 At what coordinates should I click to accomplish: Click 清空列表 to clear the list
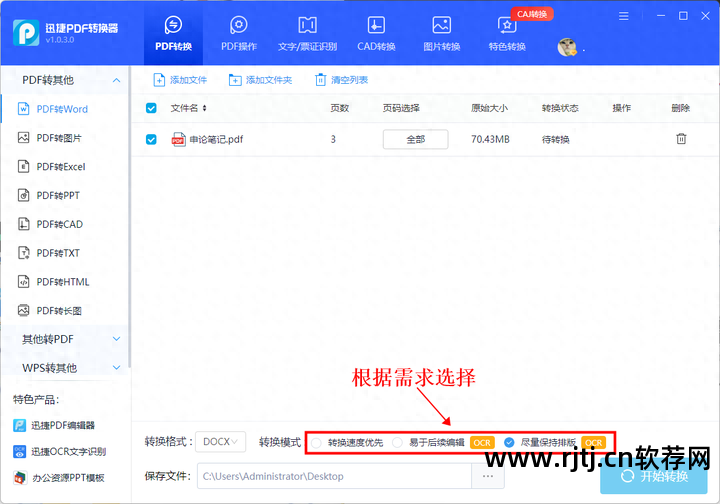click(342, 80)
